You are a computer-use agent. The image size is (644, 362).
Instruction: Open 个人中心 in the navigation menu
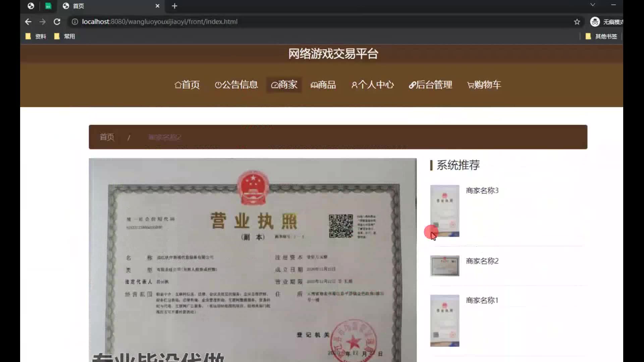(373, 85)
